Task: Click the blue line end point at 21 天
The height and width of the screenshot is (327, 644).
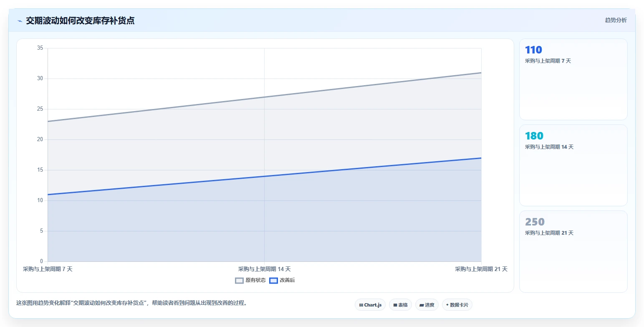Action: 481,158
